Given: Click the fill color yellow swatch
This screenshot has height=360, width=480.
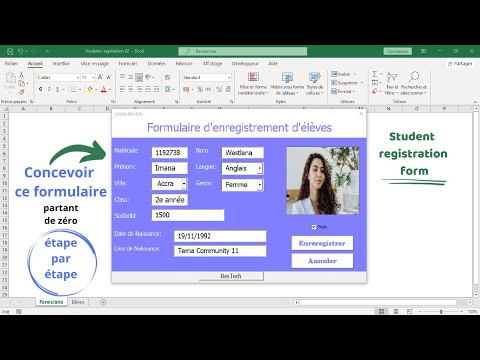Looking at the screenshot, I should (x=90, y=89).
